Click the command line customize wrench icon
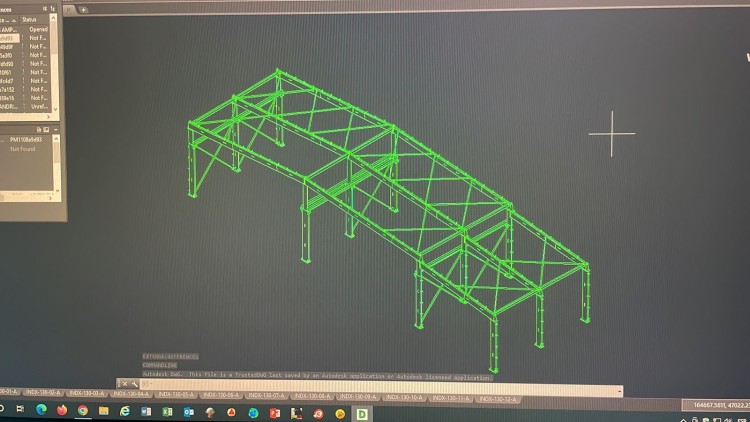750x422 pixels. 134,384
